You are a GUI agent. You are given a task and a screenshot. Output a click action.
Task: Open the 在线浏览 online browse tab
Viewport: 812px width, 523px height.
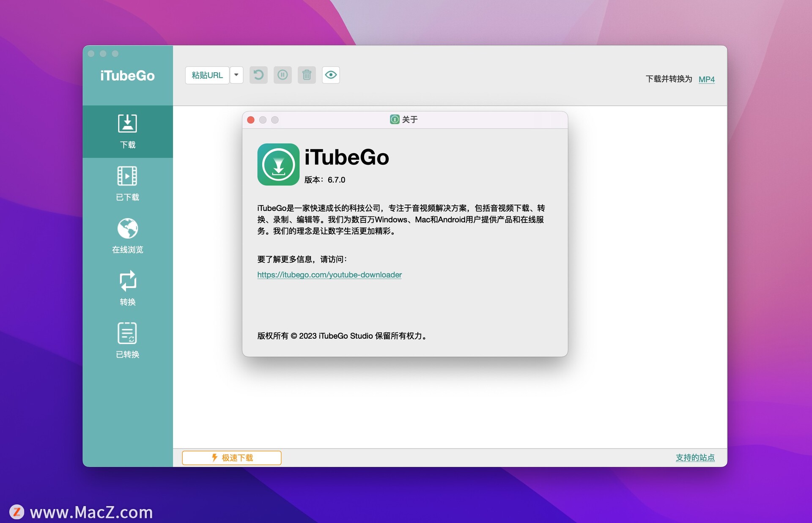pos(127,236)
